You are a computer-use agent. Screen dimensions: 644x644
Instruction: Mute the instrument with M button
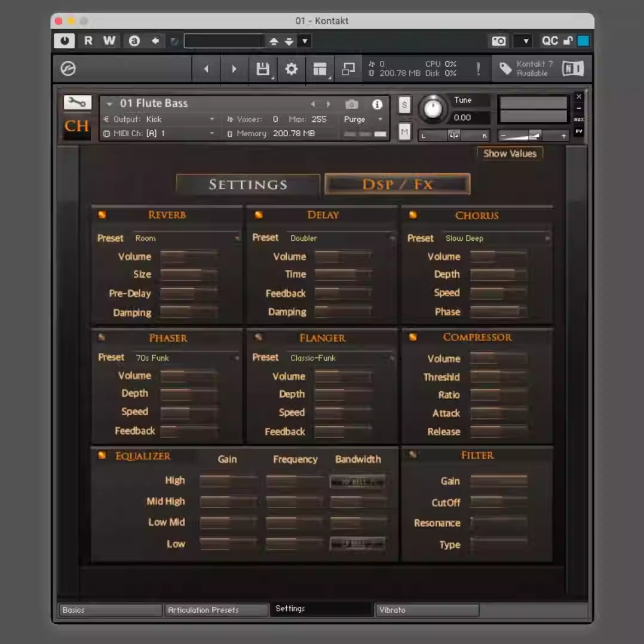[404, 132]
